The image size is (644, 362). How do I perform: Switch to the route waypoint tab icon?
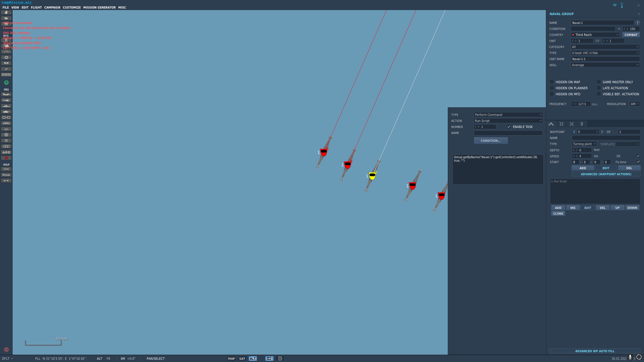(551, 124)
